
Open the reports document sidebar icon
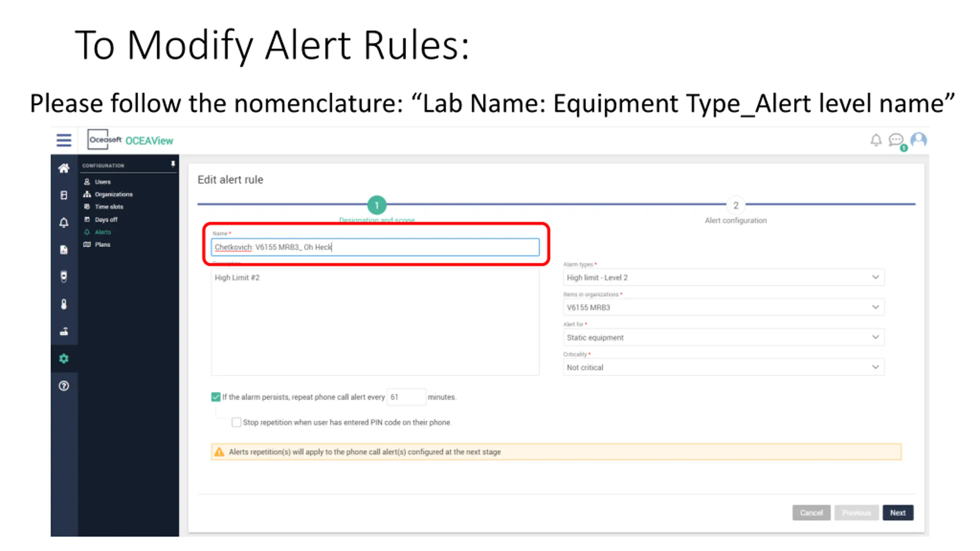pyautogui.click(x=64, y=250)
